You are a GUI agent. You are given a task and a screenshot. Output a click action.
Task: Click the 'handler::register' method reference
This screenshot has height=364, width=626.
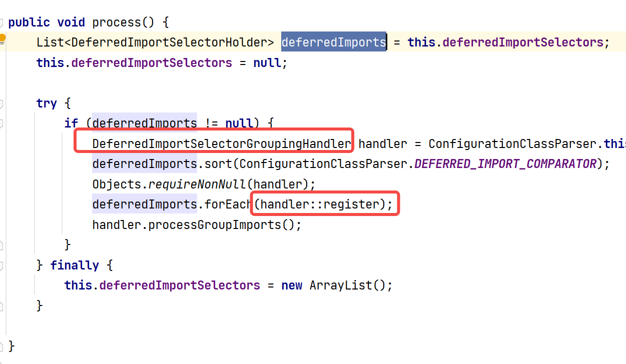(320, 204)
